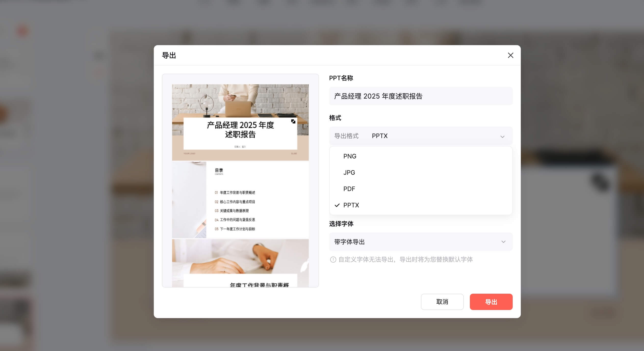Close the export dialog with X
Viewport: 644px width, 351px height.
tap(510, 55)
